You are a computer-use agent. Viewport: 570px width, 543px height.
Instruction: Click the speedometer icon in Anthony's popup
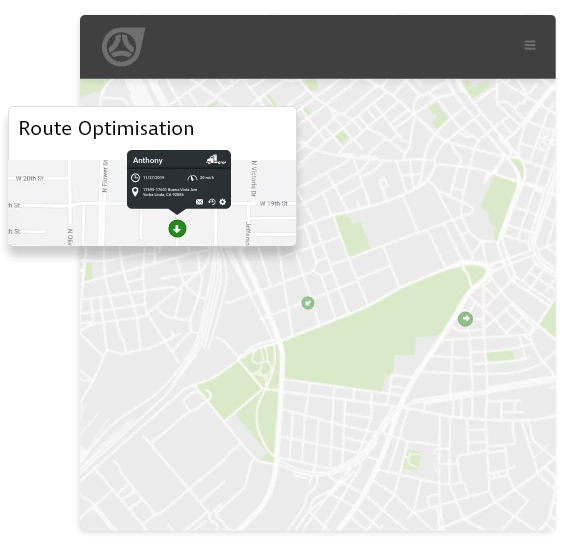click(x=192, y=178)
